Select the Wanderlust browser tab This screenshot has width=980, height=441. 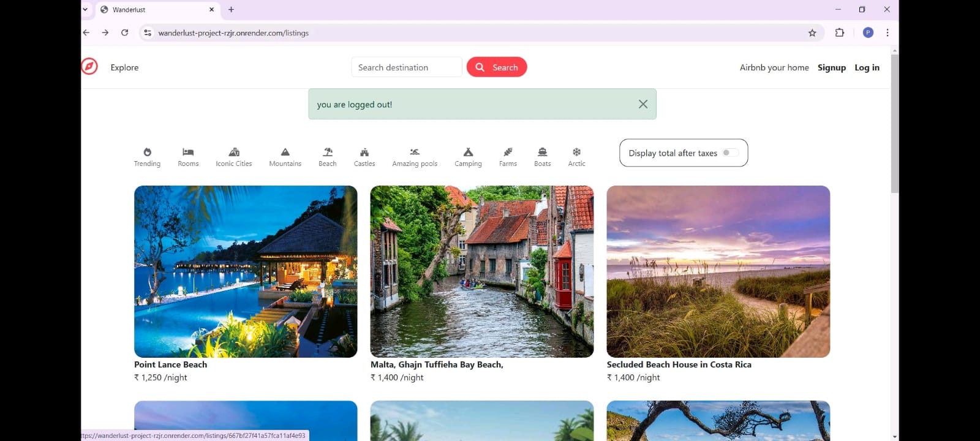(x=158, y=10)
